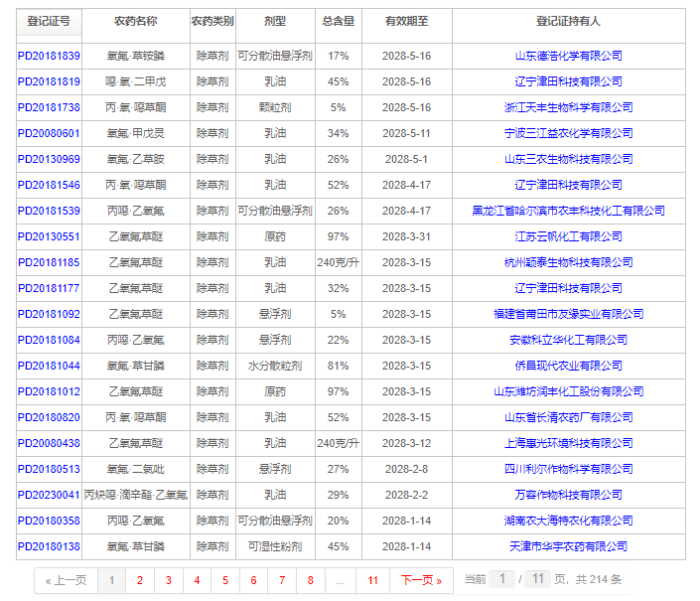Viewport: 700px width, 601px height.
Task: Open holder 福建省莆田市友缘实业有限公司
Action: (x=568, y=314)
